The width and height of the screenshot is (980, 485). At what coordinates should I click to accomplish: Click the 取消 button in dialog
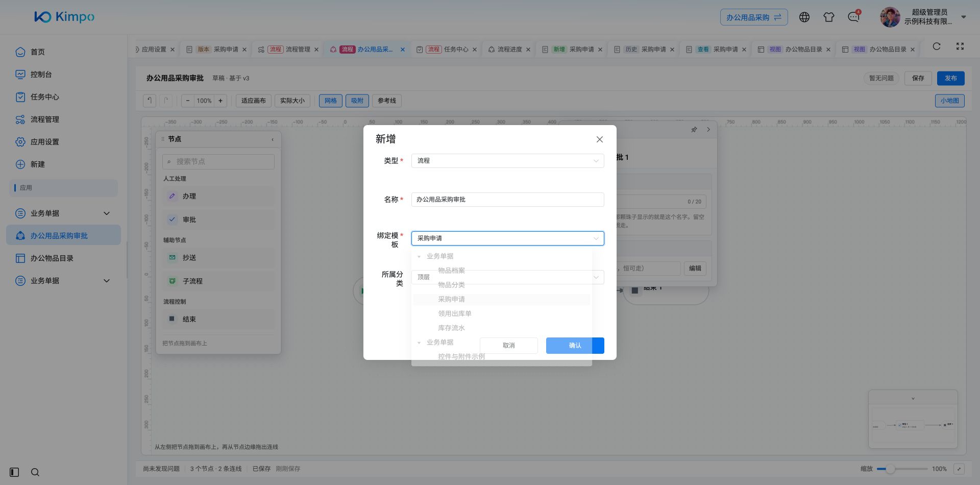[x=509, y=346]
